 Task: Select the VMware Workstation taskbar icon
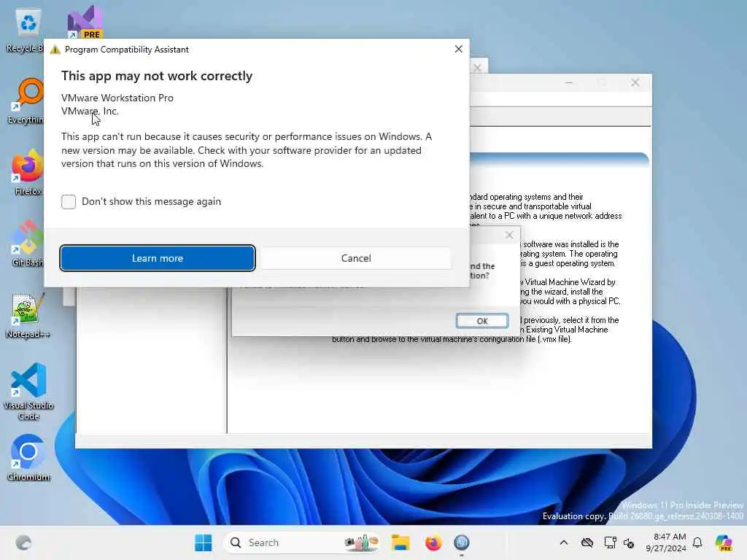click(x=462, y=542)
